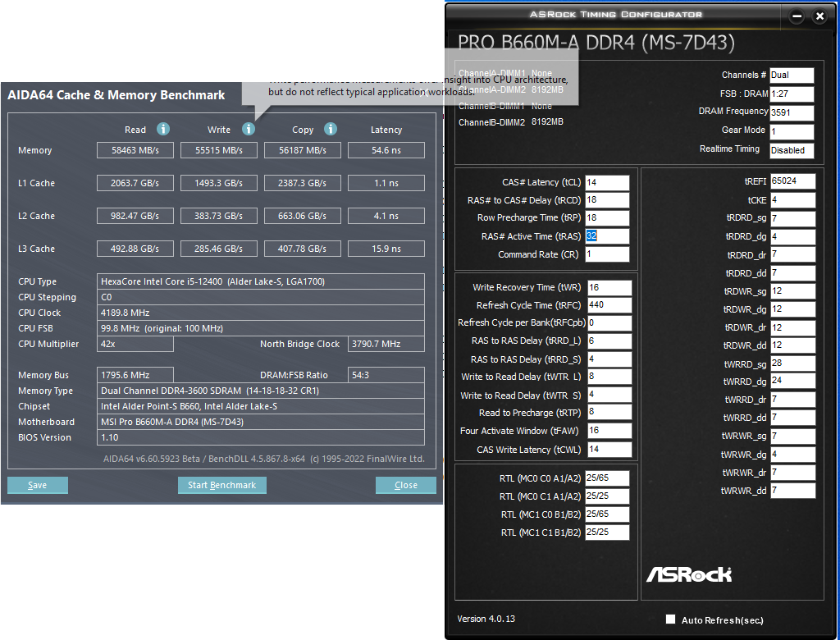Click the Row Precharge Time (tRP) field
The width and height of the screenshot is (840, 640).
607,218
